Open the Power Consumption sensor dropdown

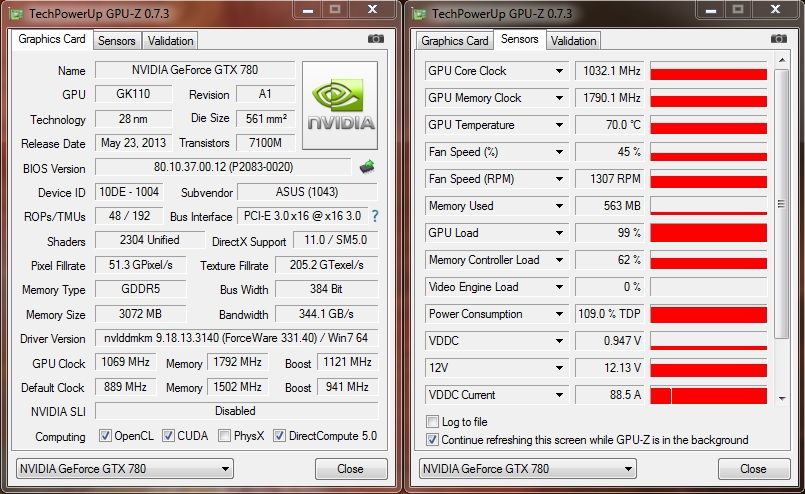click(x=560, y=314)
